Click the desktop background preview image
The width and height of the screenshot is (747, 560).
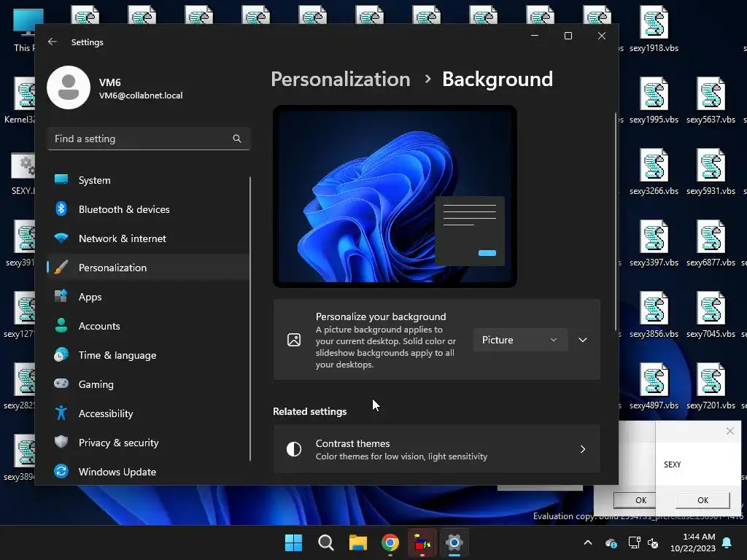click(395, 196)
